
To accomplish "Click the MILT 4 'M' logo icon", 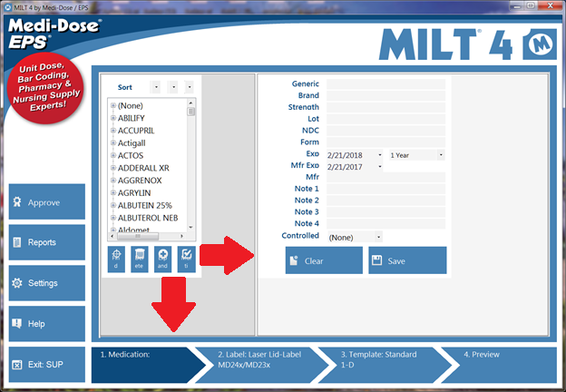I will (540, 44).
